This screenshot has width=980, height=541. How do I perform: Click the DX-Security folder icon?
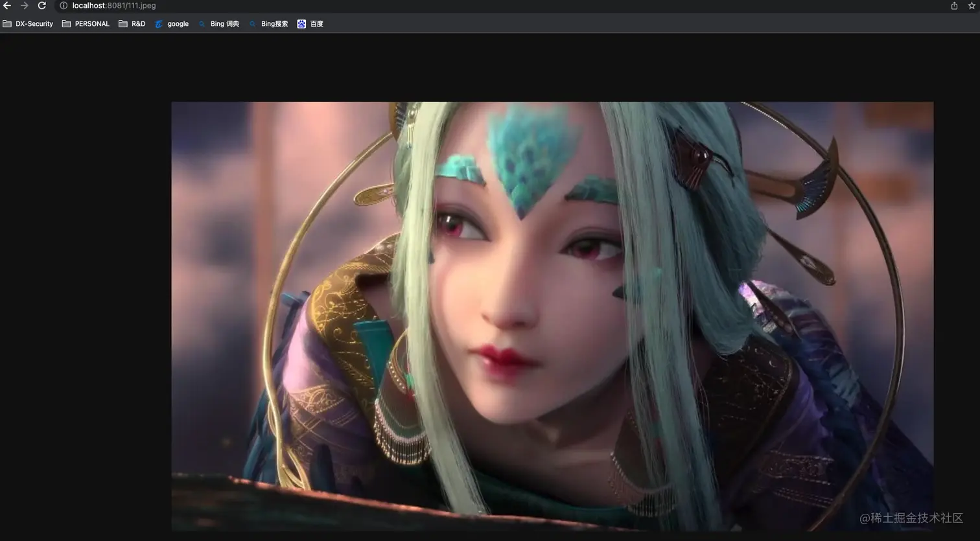6,23
